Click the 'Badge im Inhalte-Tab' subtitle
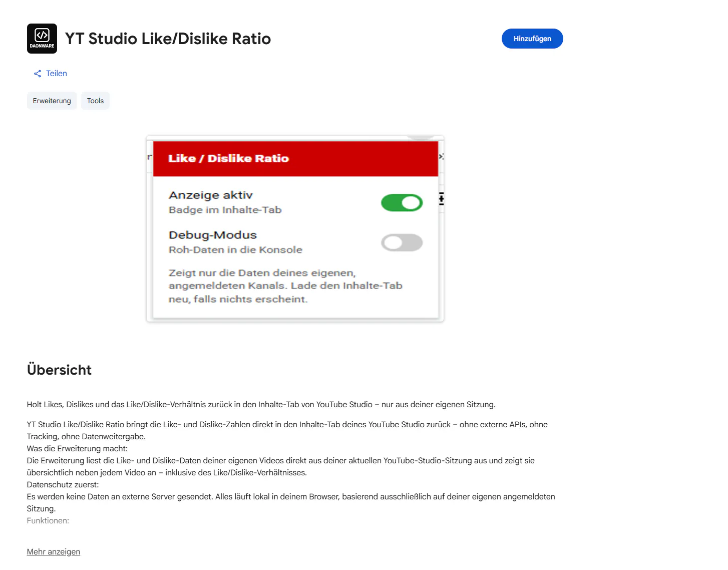The width and height of the screenshot is (728, 570). point(225,210)
